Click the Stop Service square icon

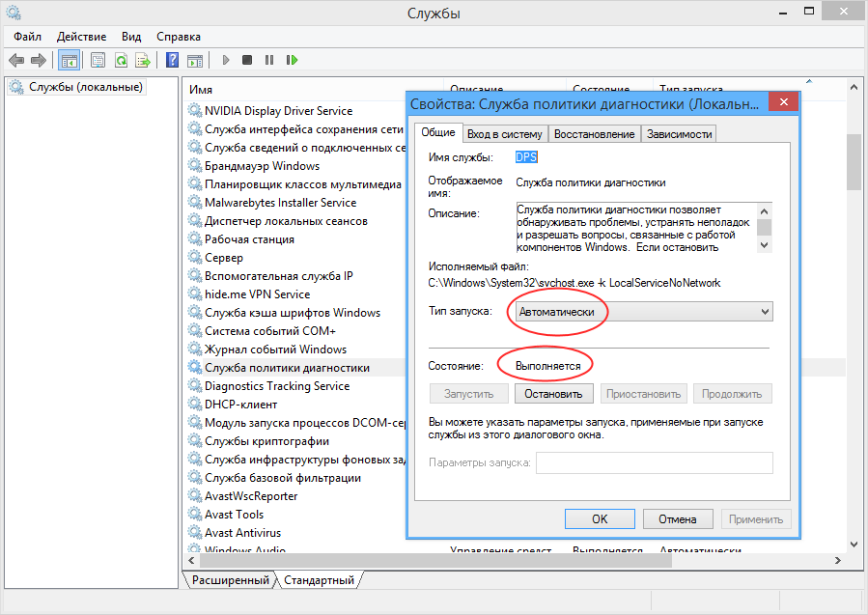click(247, 60)
